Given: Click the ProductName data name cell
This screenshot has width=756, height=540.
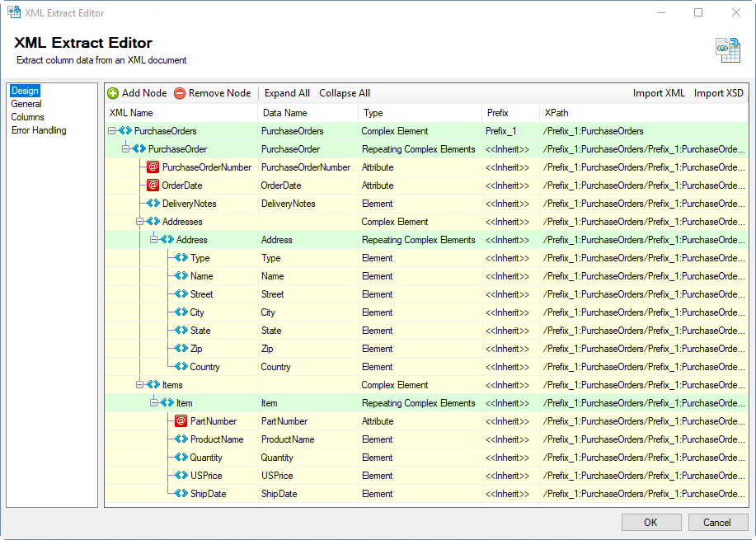Looking at the screenshot, I should 308,439.
